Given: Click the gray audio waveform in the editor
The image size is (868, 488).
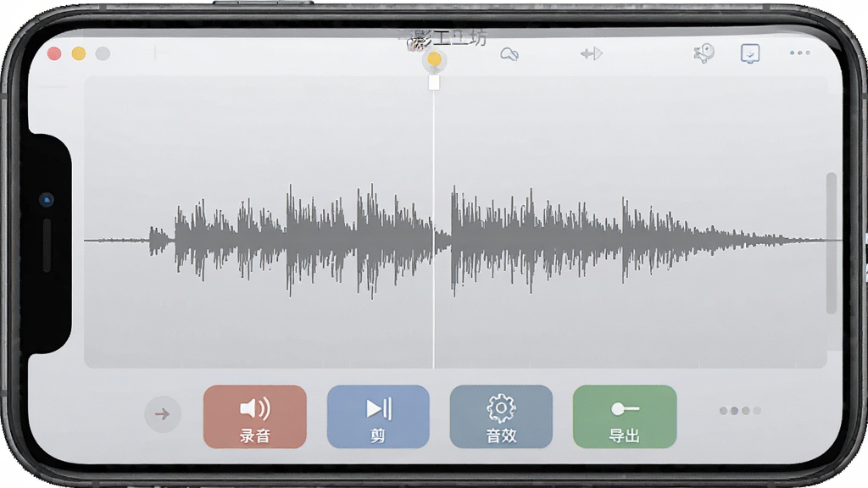Looking at the screenshot, I should click(462, 241).
